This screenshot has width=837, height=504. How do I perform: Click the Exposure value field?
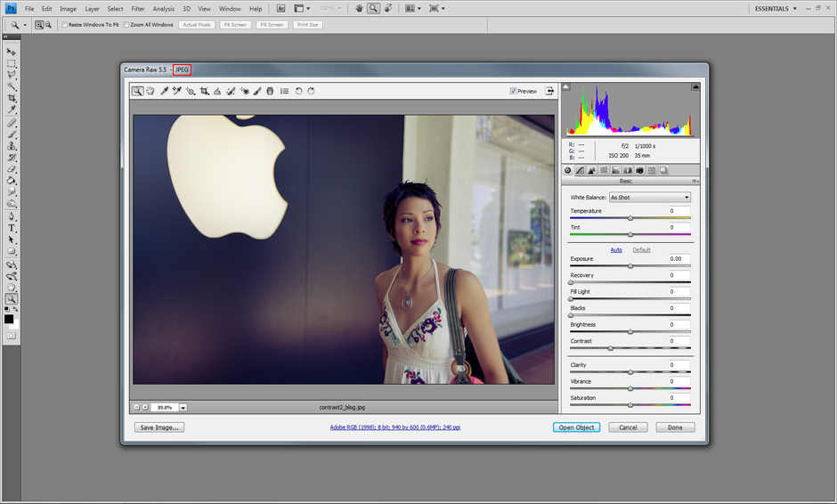point(679,259)
